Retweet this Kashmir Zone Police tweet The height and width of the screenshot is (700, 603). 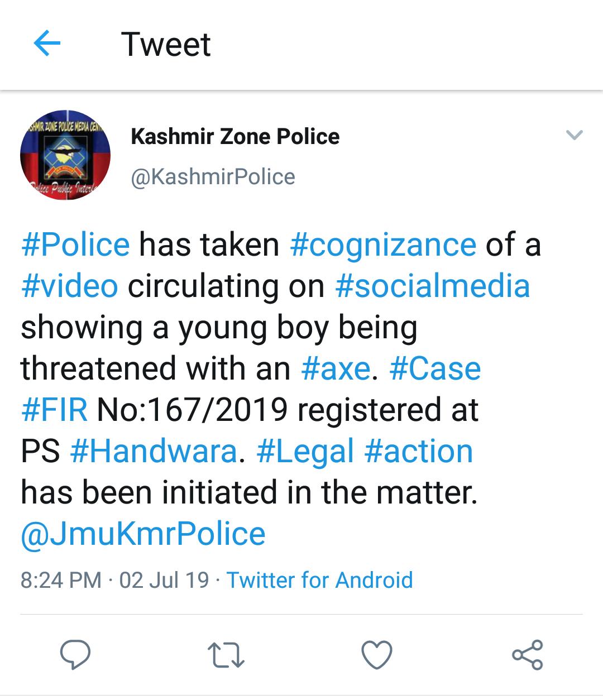tap(226, 654)
